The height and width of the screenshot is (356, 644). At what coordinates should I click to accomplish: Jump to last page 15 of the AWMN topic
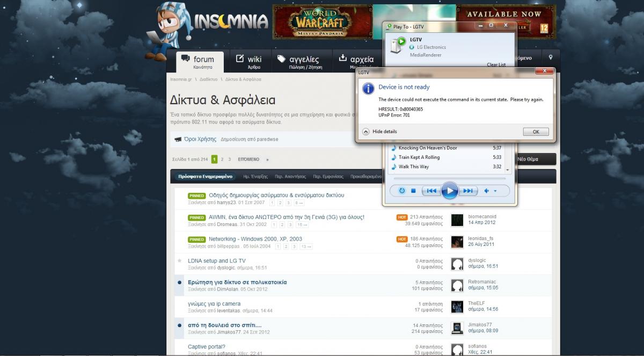pos(302,224)
